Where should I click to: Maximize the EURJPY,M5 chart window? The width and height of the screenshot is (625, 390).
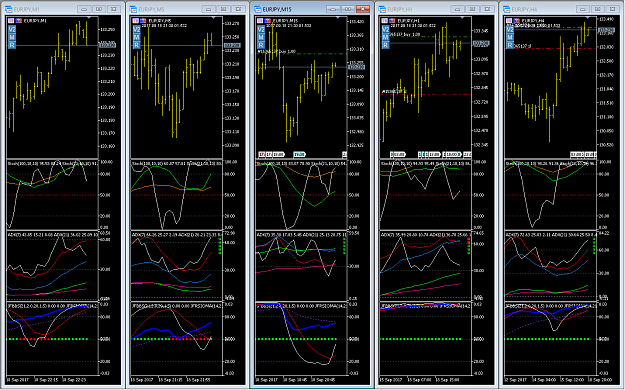pyautogui.click(x=224, y=9)
